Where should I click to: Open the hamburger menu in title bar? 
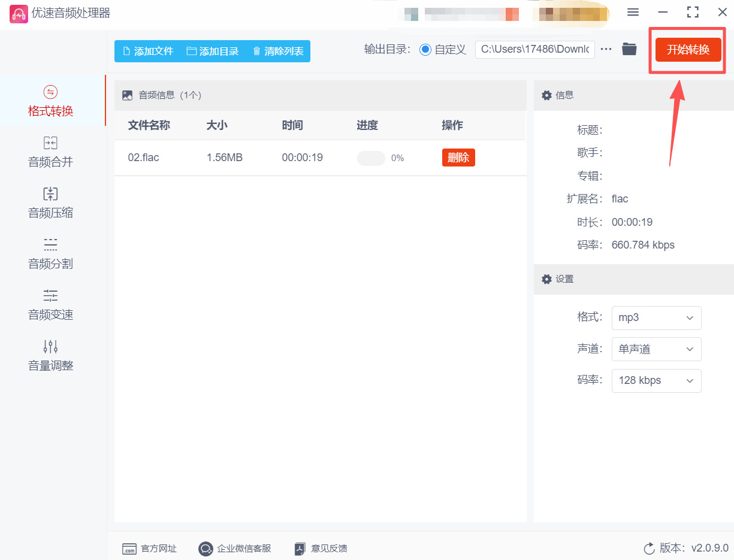tap(633, 13)
